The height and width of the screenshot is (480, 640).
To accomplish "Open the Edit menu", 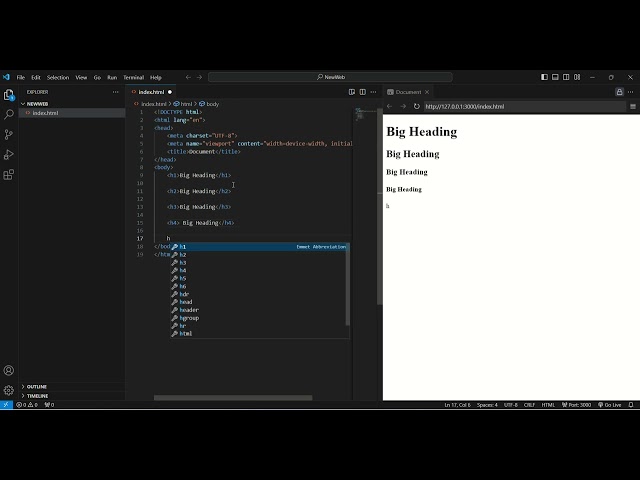I will click(x=36, y=77).
